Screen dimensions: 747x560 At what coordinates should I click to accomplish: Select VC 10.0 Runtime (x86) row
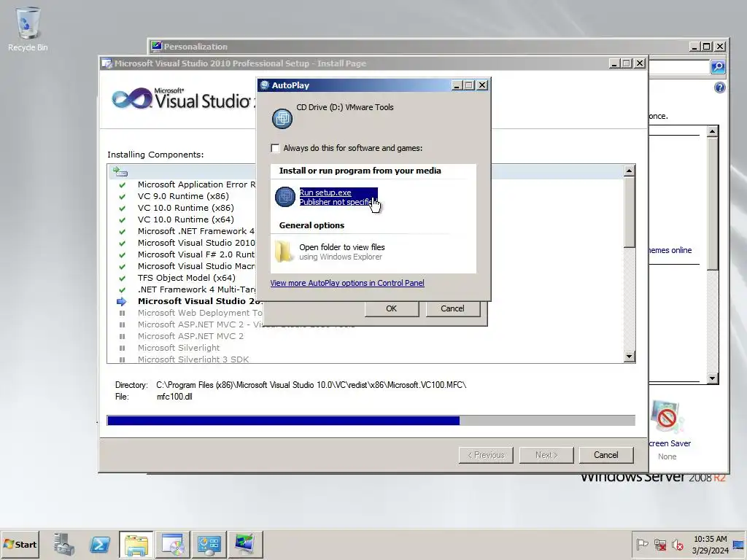(x=186, y=208)
